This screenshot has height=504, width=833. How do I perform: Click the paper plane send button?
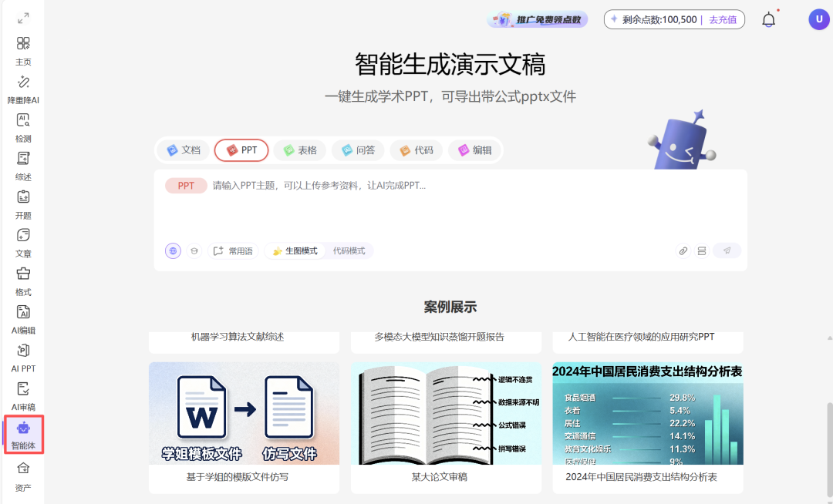[x=727, y=251]
